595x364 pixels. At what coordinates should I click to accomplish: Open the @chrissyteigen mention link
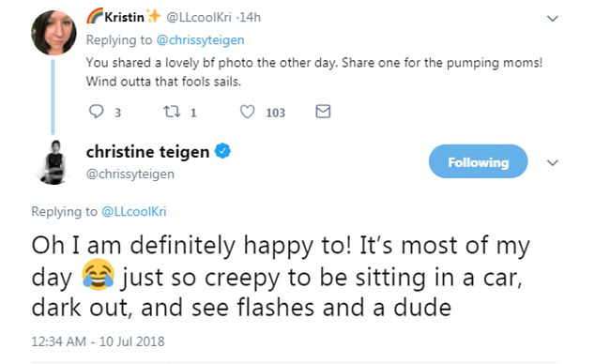200,39
